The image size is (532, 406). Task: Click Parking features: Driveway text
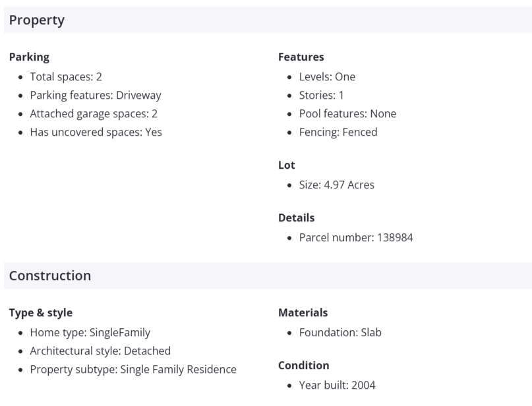coord(96,95)
